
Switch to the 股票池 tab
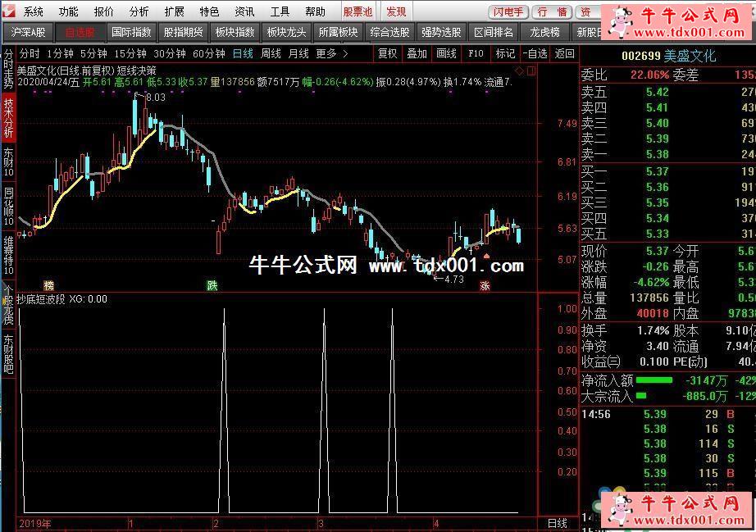[x=358, y=11]
